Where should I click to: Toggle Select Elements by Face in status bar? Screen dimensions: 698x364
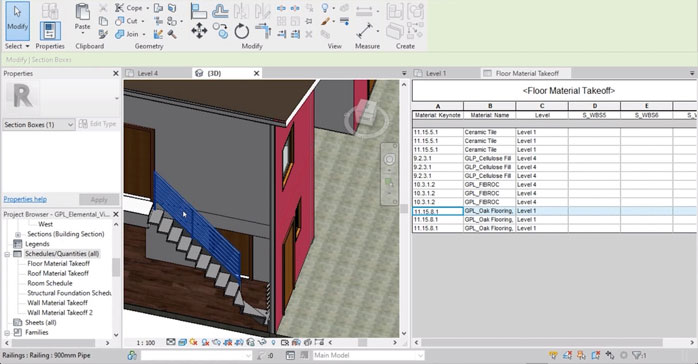tap(596, 355)
